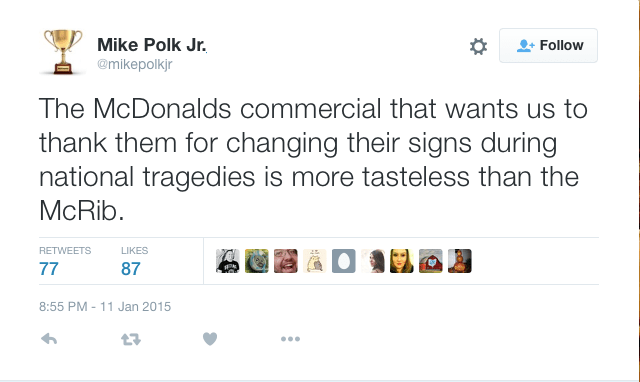The width and height of the screenshot is (640, 382).
Task: Click the reply arrow icon
Action: (x=49, y=339)
